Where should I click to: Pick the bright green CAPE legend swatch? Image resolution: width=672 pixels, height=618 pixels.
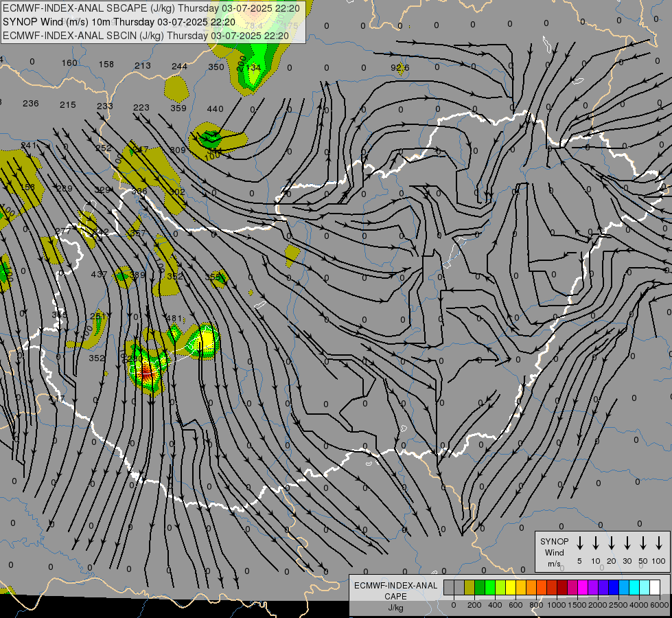(x=490, y=588)
